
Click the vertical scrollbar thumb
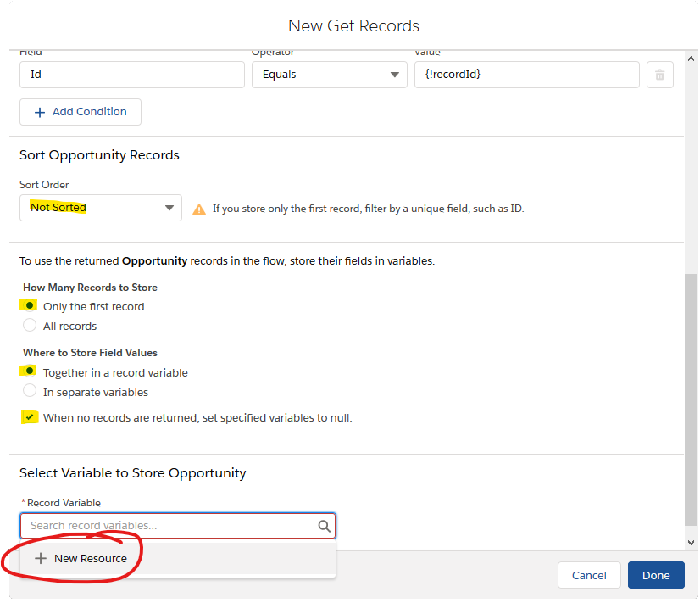coord(691,399)
